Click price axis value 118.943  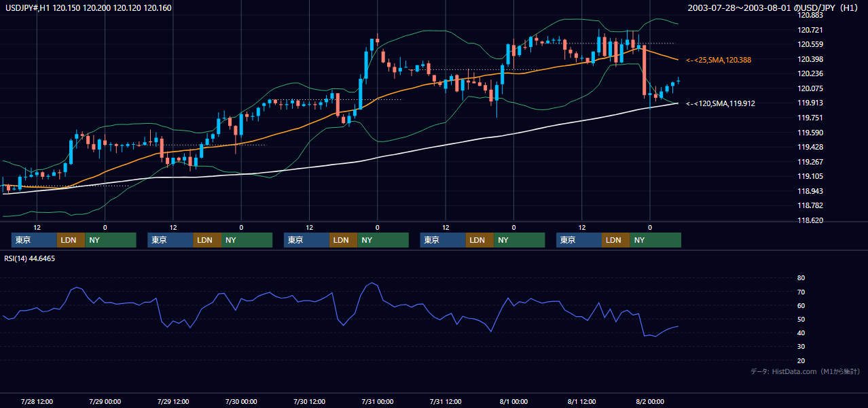tap(812, 191)
